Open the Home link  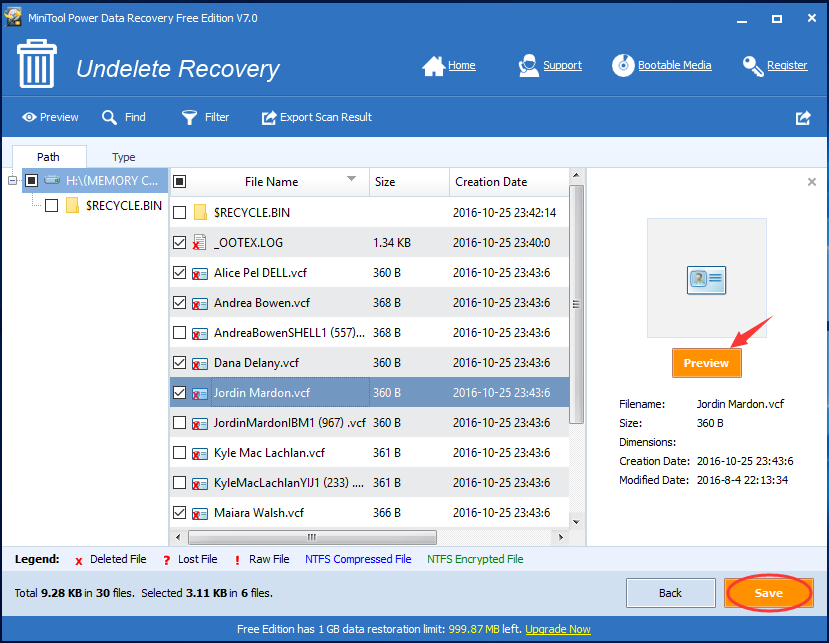(462, 66)
